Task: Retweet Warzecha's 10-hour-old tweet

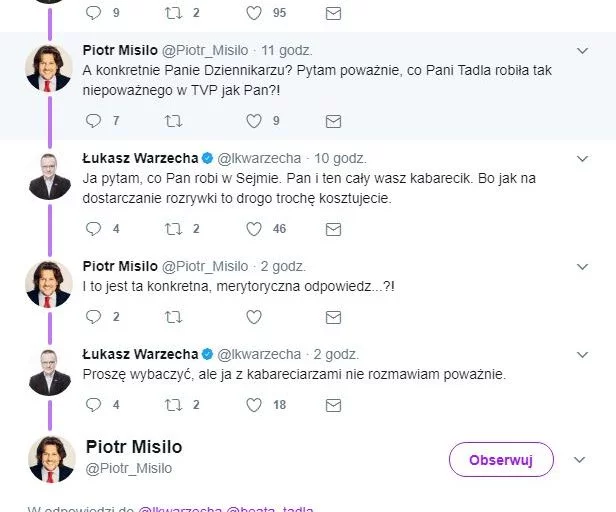Action: click(174, 229)
